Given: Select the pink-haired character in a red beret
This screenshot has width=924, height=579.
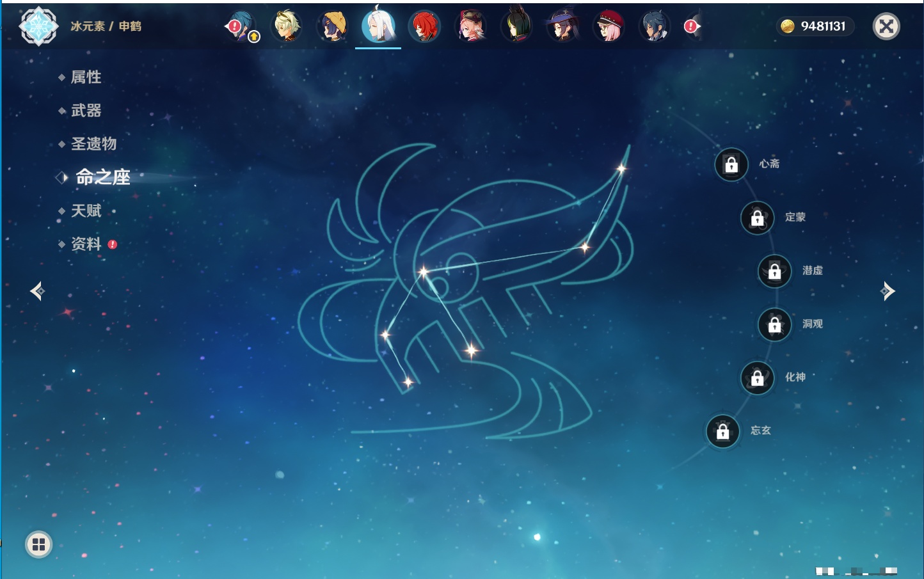Looking at the screenshot, I should pyautogui.click(x=609, y=26).
